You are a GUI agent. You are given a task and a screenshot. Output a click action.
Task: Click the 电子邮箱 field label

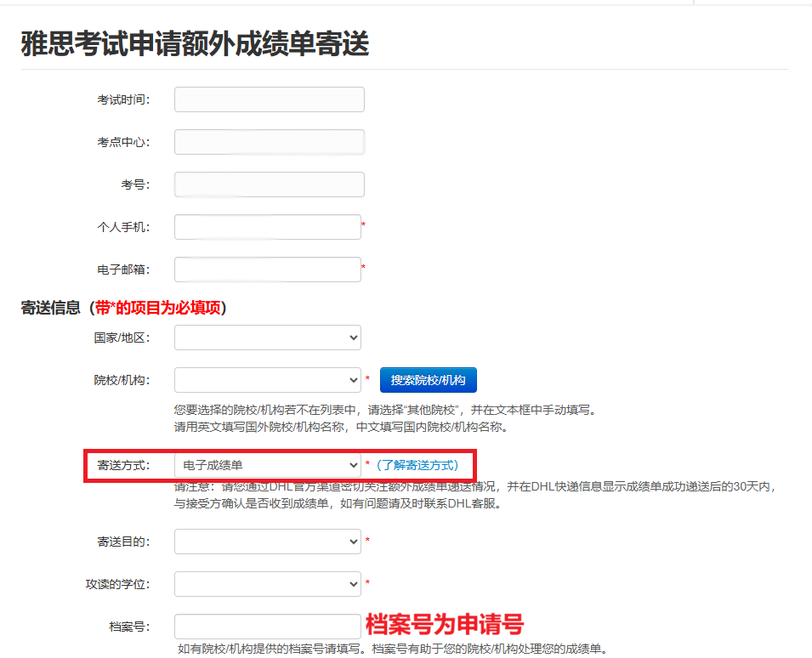coord(123,269)
